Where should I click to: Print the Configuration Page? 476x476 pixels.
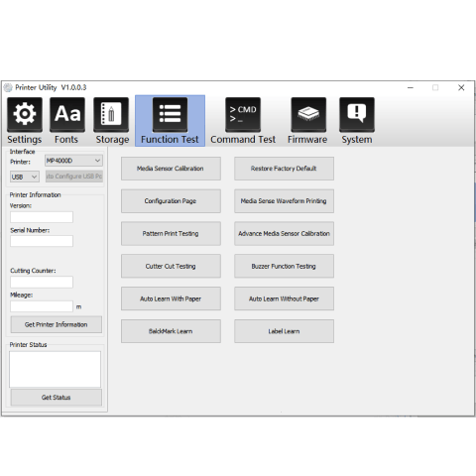point(171,201)
